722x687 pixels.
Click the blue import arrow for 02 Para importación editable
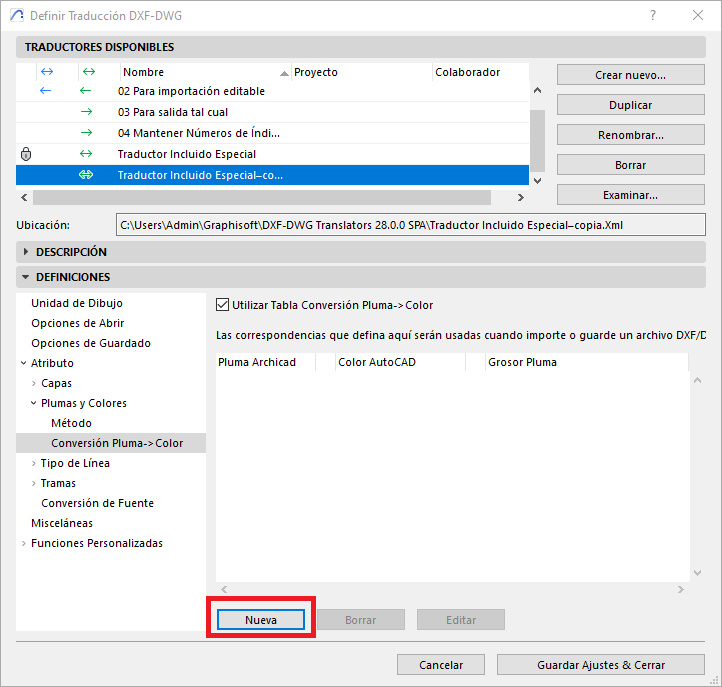pos(45,91)
